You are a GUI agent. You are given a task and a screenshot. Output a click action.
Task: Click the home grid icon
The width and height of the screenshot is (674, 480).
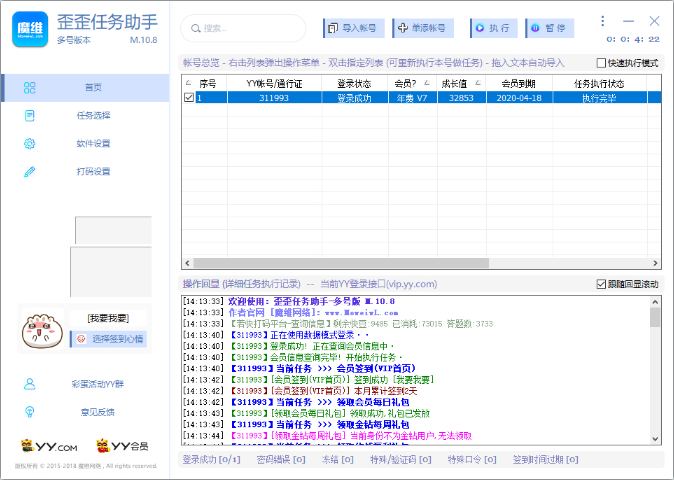point(30,88)
